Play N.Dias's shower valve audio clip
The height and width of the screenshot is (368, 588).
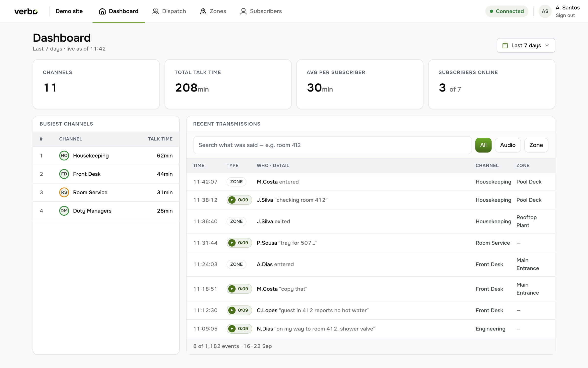tap(239, 329)
